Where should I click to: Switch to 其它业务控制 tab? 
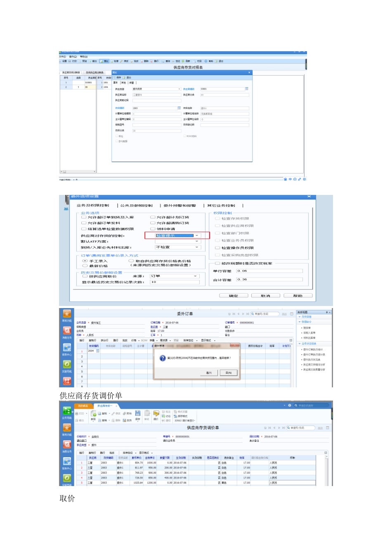(221, 205)
